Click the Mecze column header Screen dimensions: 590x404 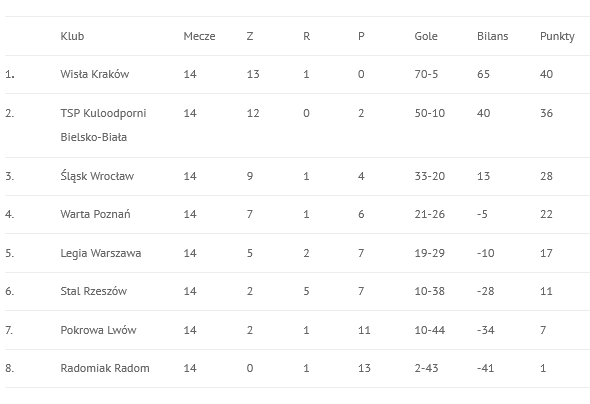click(199, 36)
